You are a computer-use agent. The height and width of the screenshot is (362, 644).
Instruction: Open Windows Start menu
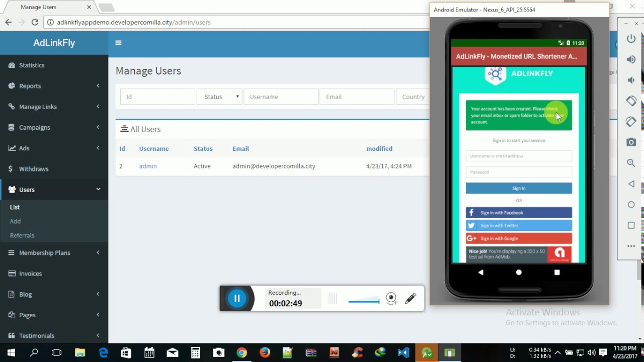[11, 352]
